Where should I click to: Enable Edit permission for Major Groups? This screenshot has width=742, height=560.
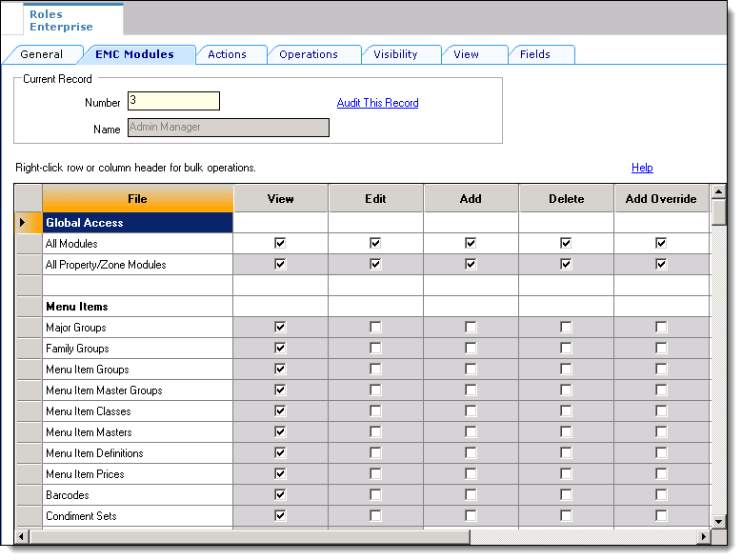click(375, 328)
